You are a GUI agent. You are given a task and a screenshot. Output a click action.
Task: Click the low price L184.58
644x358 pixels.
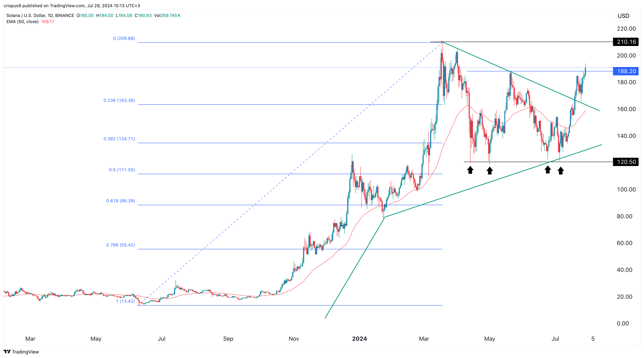tap(124, 15)
